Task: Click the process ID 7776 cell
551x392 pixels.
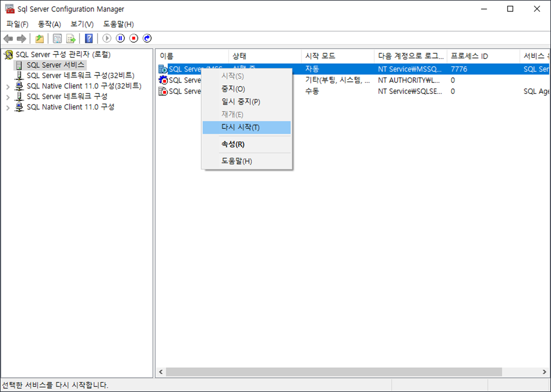Action: [459, 69]
